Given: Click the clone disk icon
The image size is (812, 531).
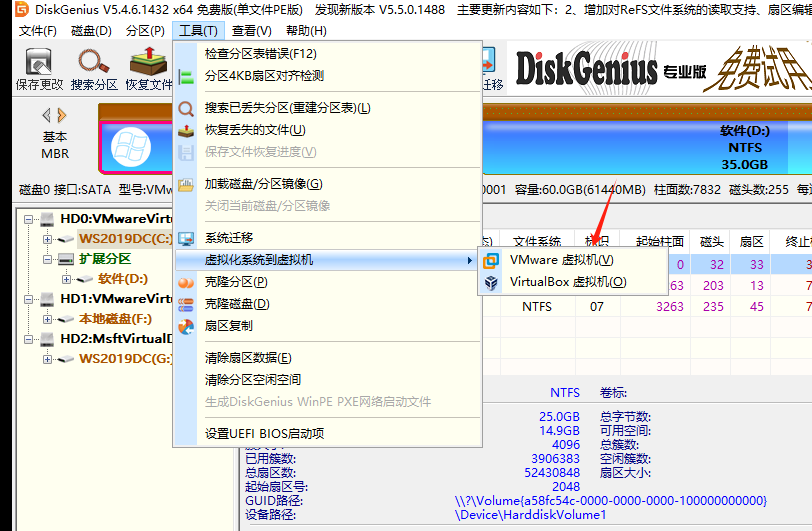Looking at the screenshot, I should [186, 305].
